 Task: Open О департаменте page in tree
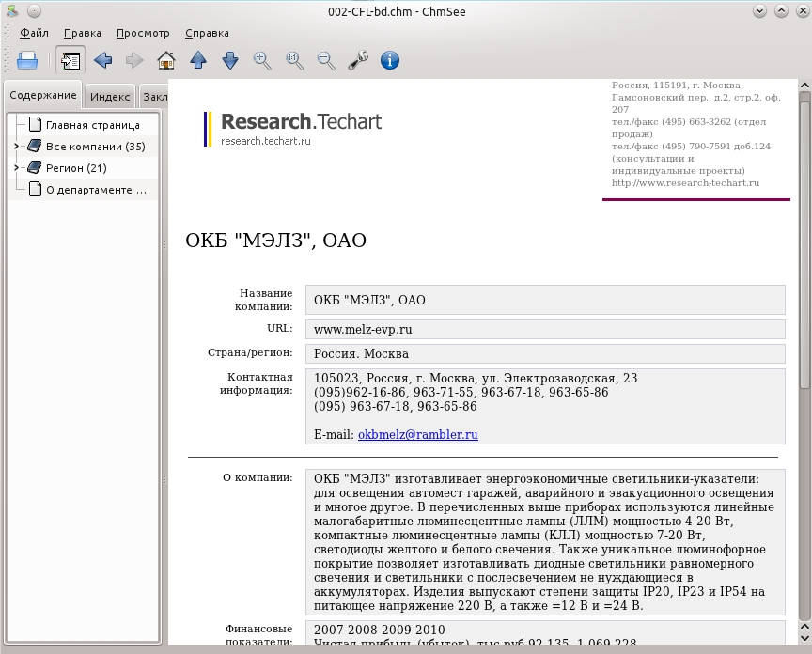pyautogui.click(x=96, y=190)
